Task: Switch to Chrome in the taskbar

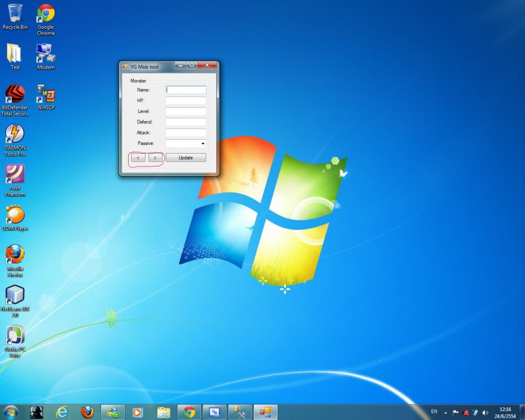Action: click(189, 412)
